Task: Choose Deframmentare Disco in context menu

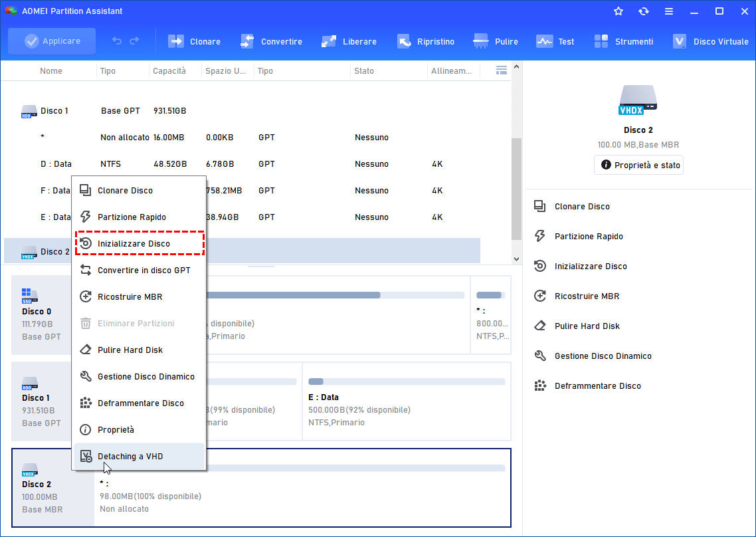Action: [x=139, y=403]
